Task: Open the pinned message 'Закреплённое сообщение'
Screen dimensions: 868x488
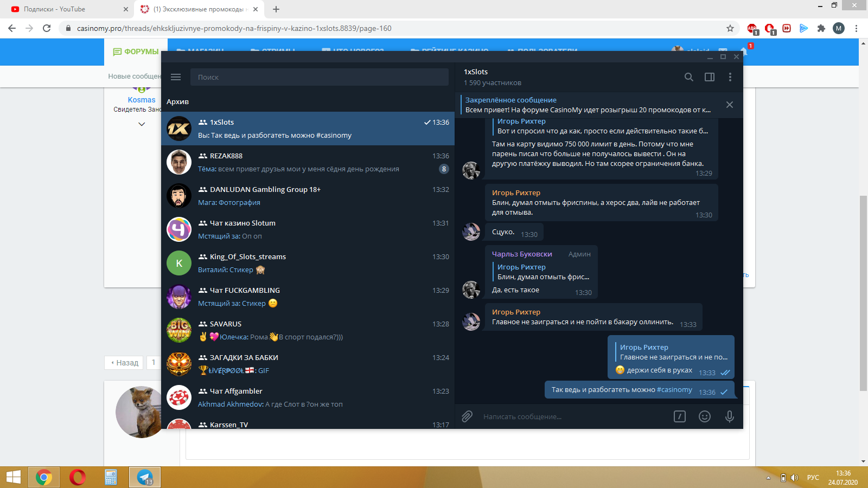Action: click(588, 105)
